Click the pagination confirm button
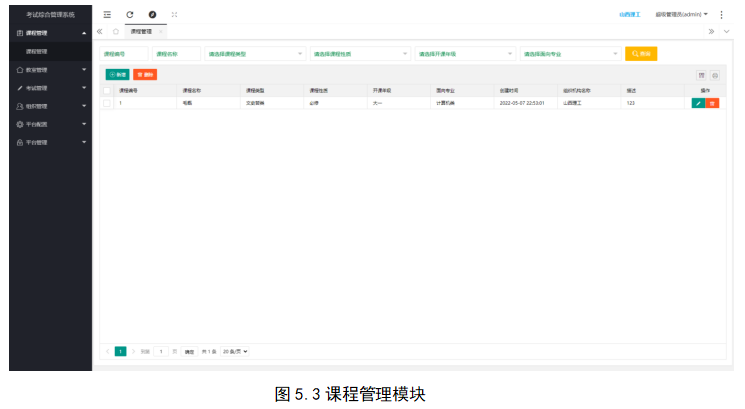 [x=189, y=352]
